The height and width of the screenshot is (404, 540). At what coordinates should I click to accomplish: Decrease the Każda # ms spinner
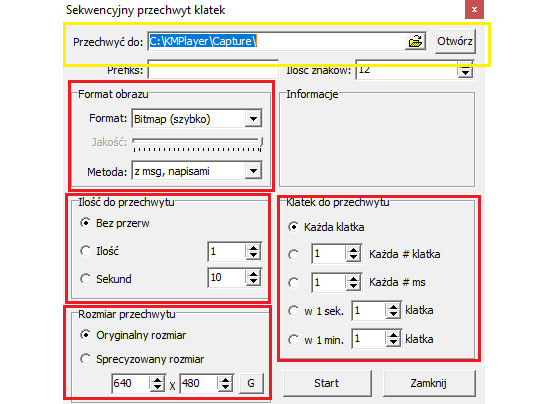tap(353, 287)
